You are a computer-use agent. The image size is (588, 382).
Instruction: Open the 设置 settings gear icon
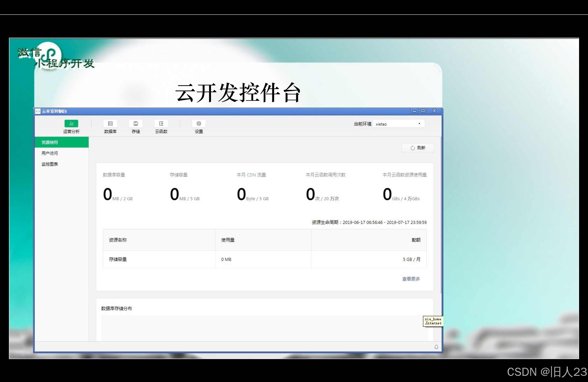[199, 124]
